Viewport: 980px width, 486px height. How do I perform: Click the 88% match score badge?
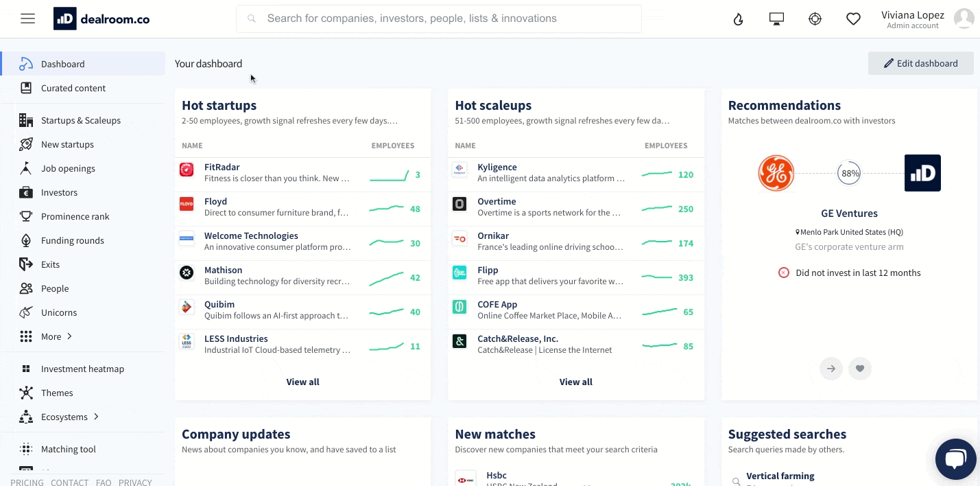pyautogui.click(x=850, y=173)
